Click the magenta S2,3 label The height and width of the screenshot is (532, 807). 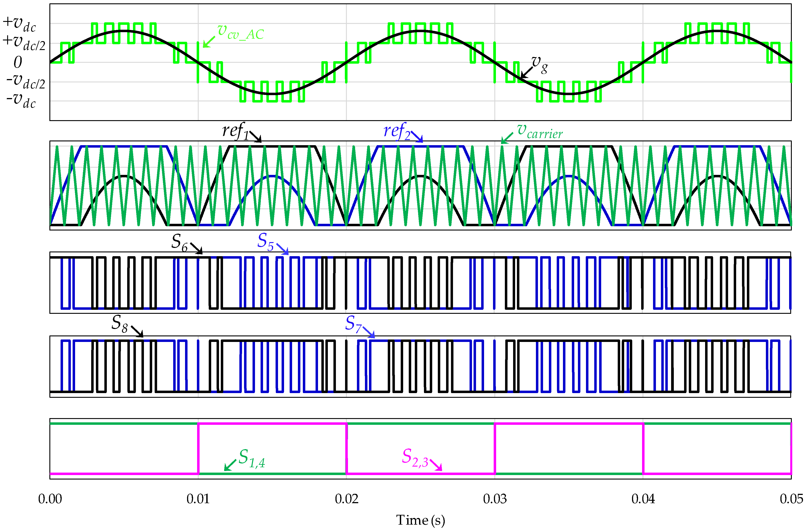click(415, 458)
